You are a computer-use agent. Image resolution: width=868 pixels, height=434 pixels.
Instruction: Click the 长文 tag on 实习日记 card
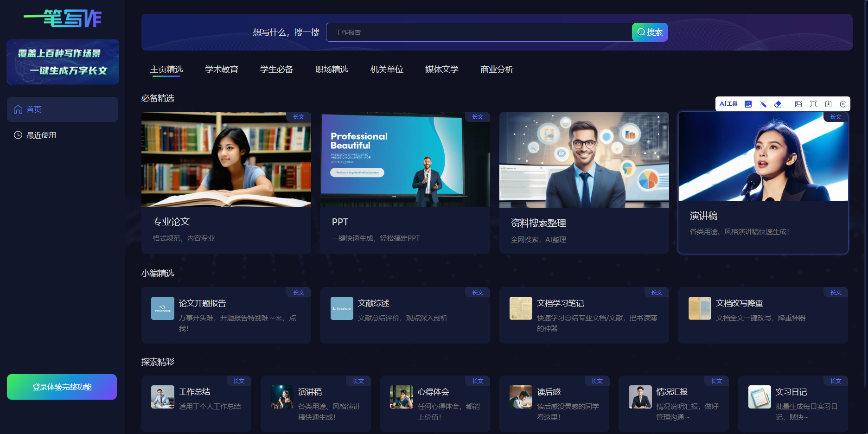[836, 381]
